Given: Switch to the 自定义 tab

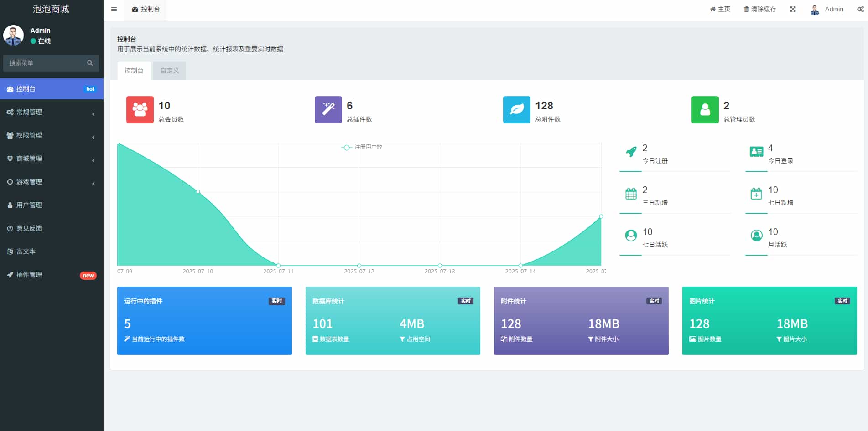Looking at the screenshot, I should click(169, 70).
